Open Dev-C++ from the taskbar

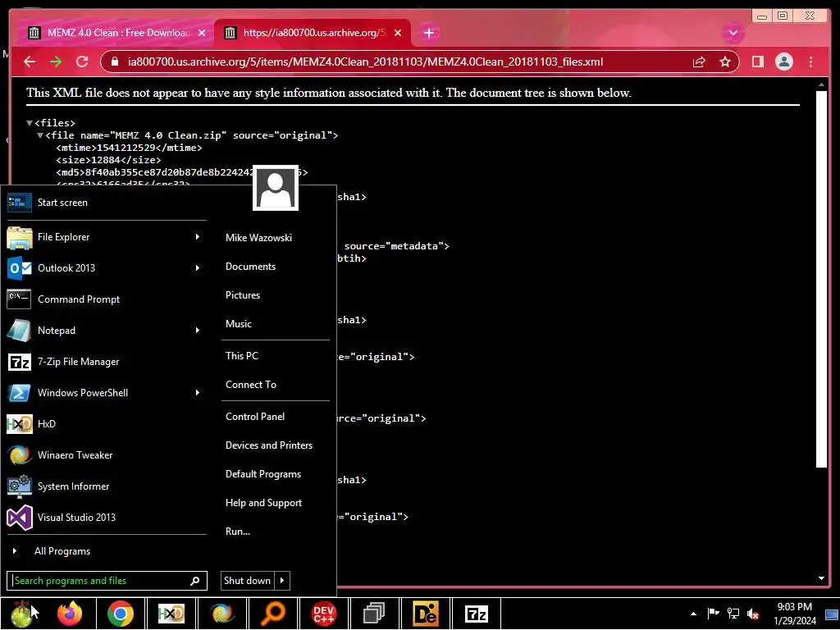click(x=323, y=614)
